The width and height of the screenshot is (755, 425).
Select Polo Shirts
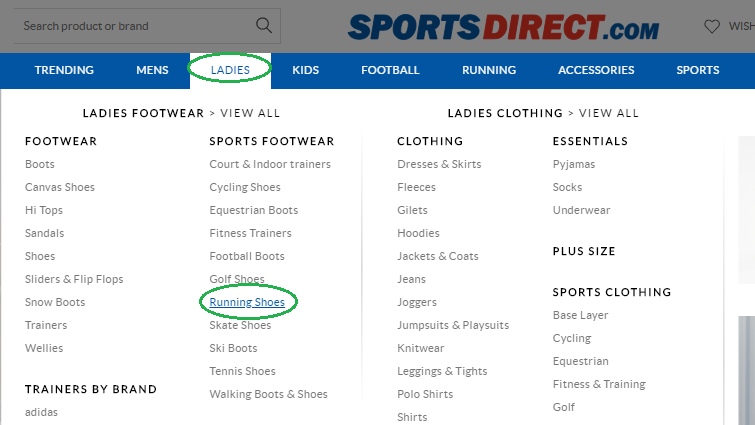pyautogui.click(x=425, y=394)
